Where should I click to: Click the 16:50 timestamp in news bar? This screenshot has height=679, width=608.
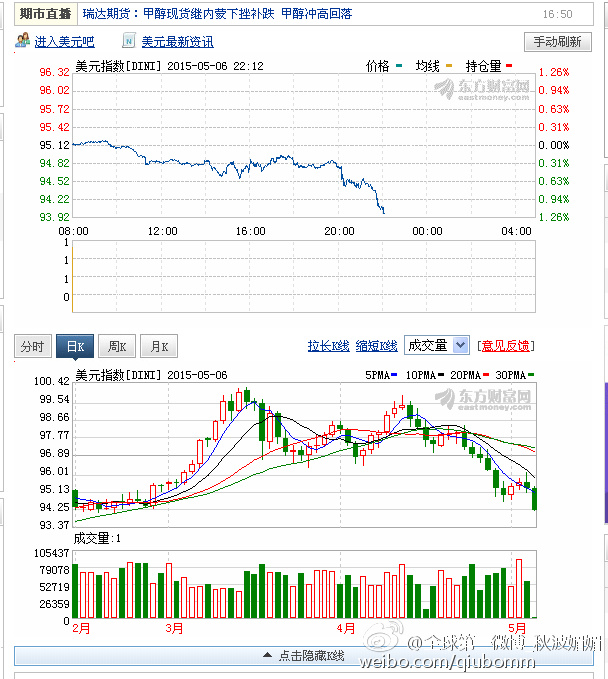click(x=557, y=14)
